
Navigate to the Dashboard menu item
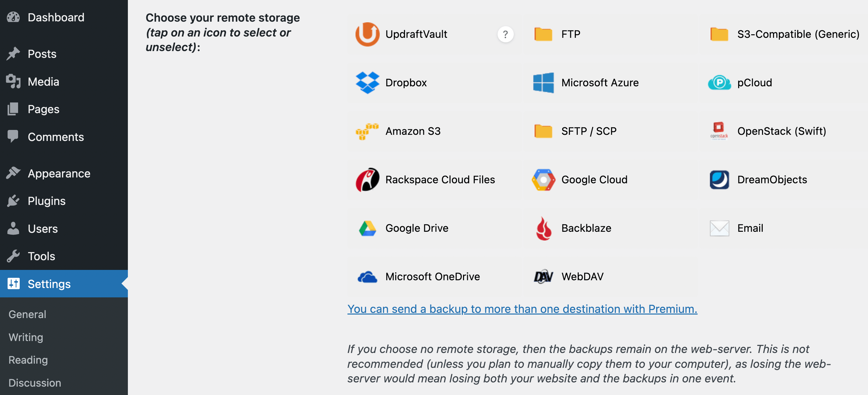pyautogui.click(x=56, y=17)
